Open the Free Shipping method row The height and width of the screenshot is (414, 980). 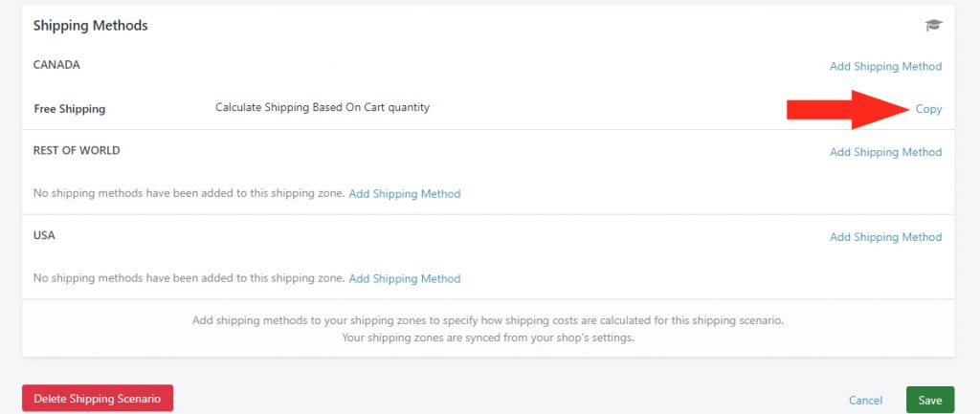pos(69,109)
